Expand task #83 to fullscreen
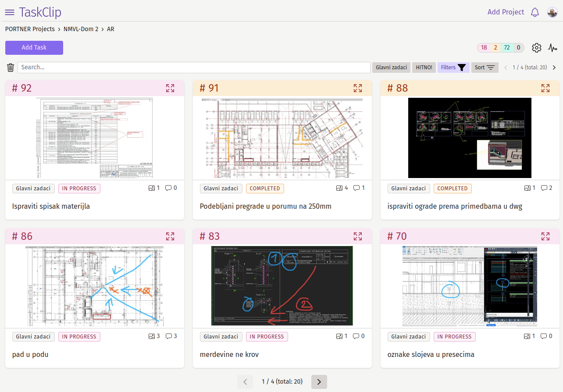The image size is (563, 392). [358, 236]
